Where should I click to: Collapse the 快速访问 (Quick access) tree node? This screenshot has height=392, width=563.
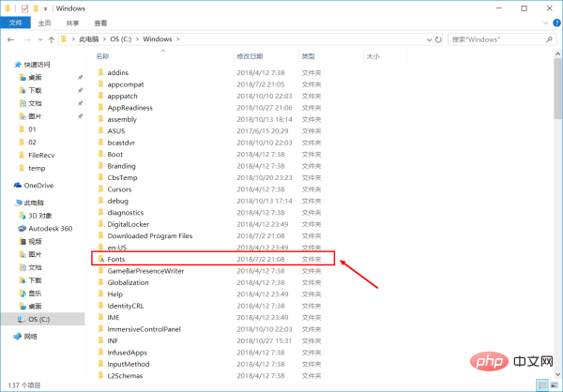pos(8,64)
